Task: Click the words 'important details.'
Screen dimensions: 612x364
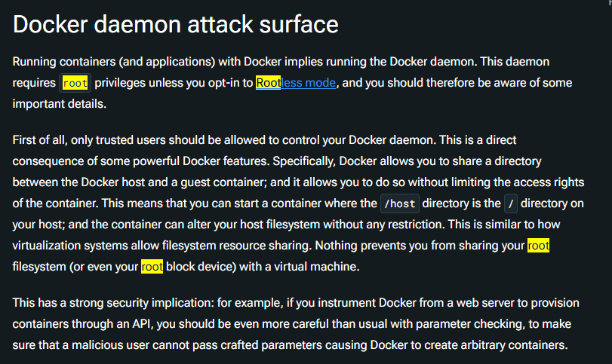Action: [x=60, y=104]
